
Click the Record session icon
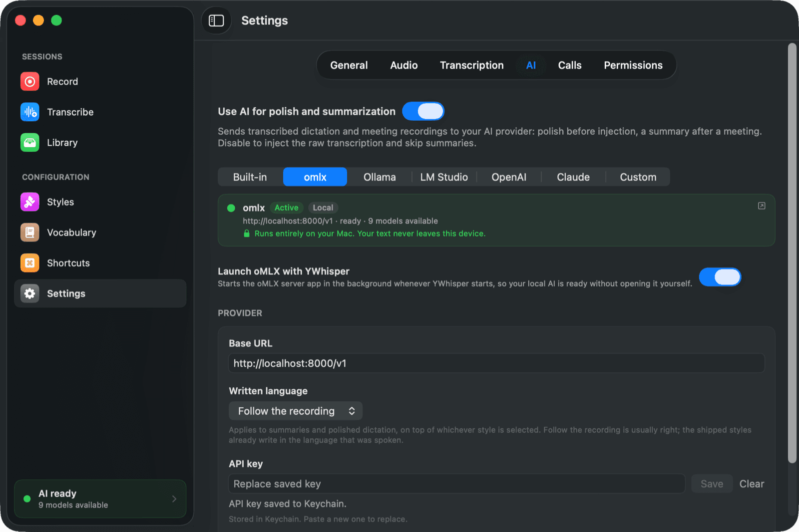(x=30, y=81)
